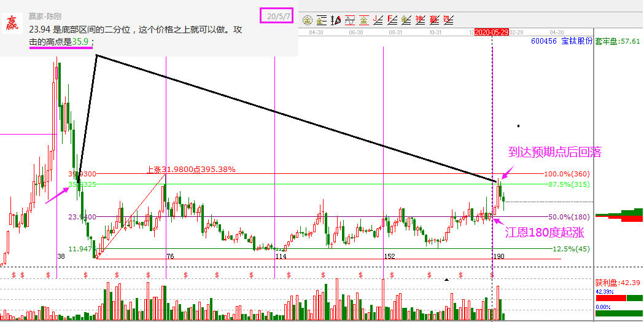
Task: Select the 金 horizontal lines tool
Action: [x=321, y=20]
